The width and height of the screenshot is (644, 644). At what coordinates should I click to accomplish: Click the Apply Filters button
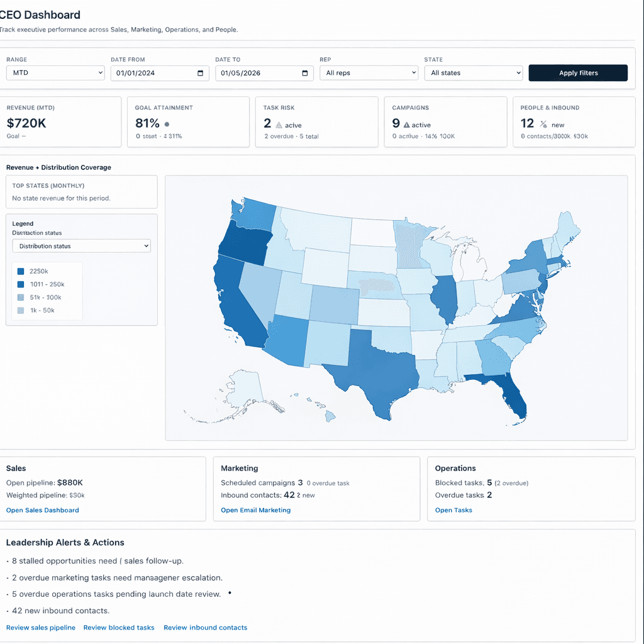(577, 72)
